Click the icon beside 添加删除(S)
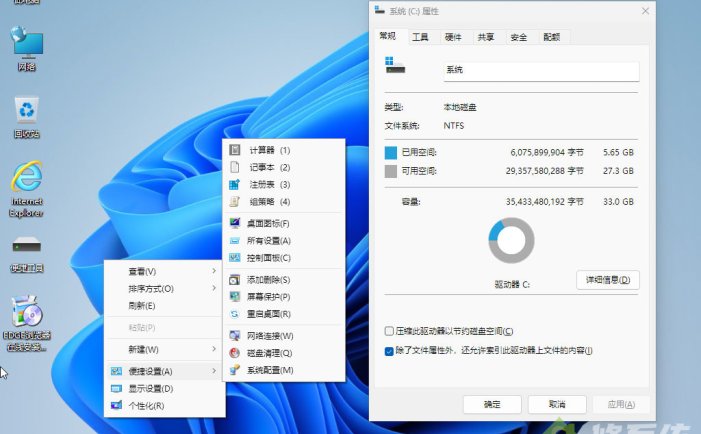Screen dimensions: 701x434 tap(235, 279)
